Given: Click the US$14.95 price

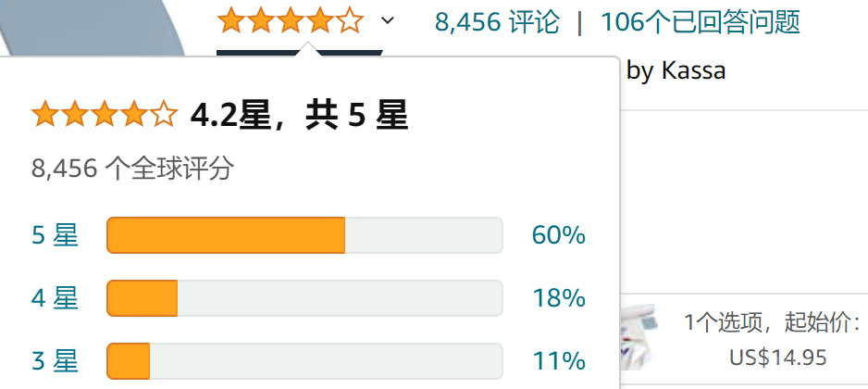Looking at the screenshot, I should (777, 357).
